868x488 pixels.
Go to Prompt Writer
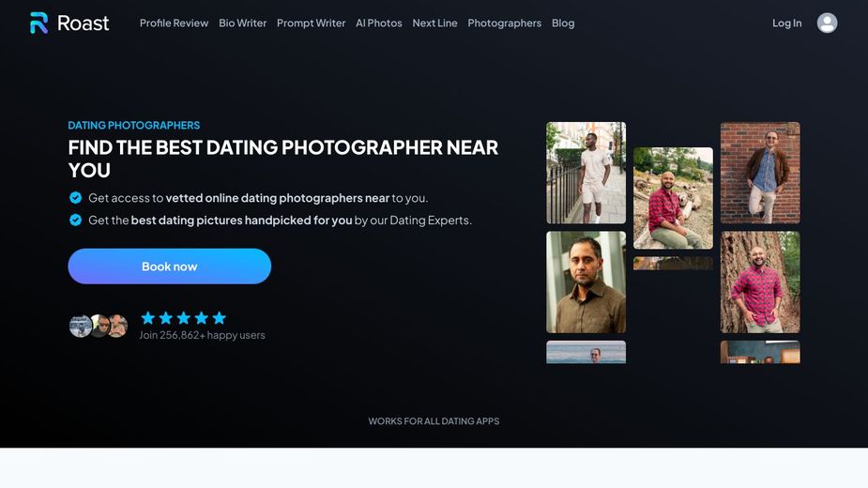tap(311, 23)
